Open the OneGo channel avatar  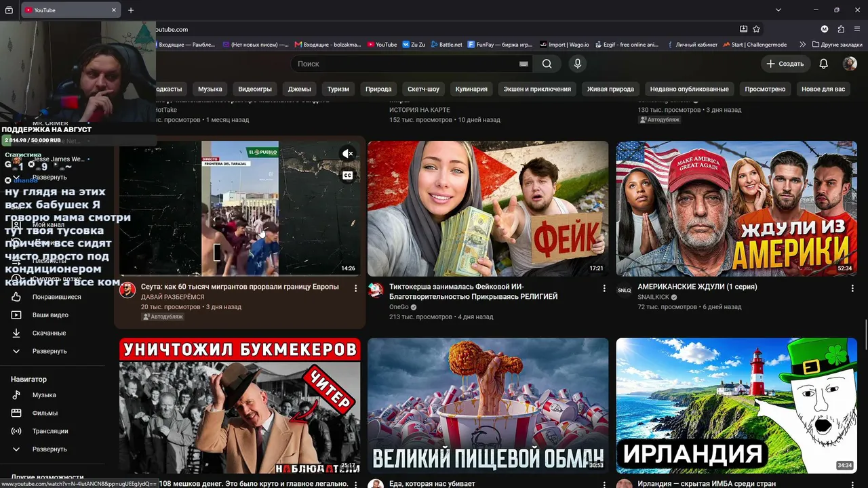(376, 290)
